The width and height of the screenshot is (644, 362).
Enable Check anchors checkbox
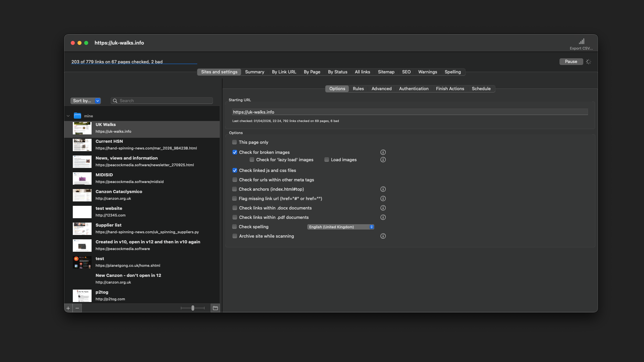234,189
